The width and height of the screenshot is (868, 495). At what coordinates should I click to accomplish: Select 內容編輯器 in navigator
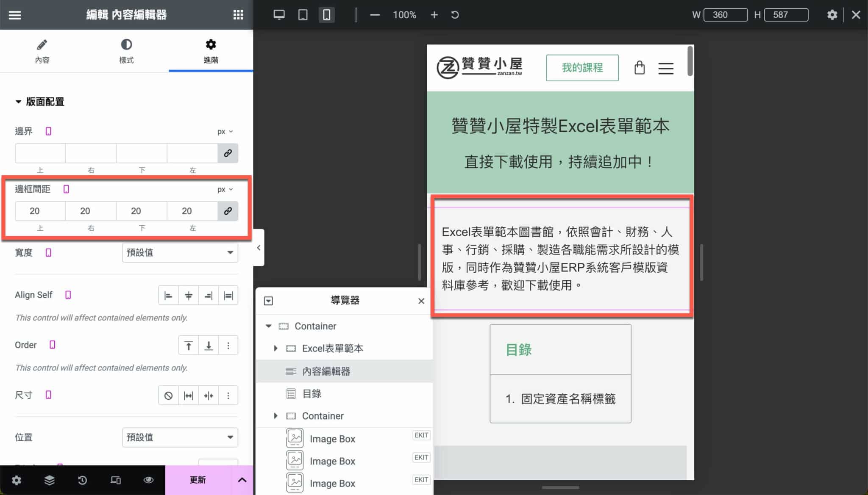pyautogui.click(x=345, y=371)
